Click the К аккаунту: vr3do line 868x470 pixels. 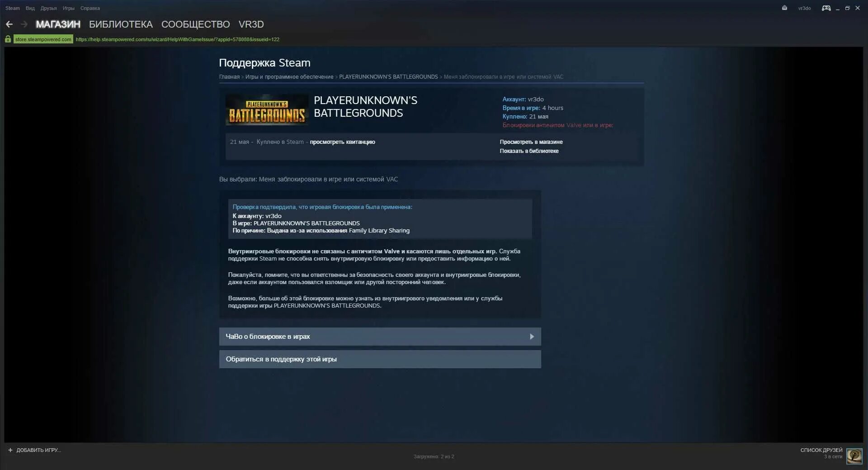pyautogui.click(x=257, y=216)
